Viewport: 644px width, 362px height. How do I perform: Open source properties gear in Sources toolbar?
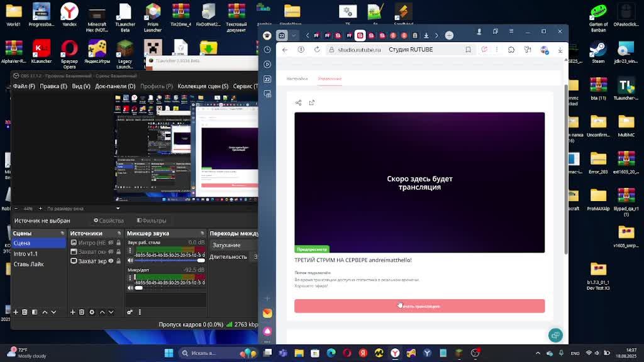pyautogui.click(x=92, y=312)
